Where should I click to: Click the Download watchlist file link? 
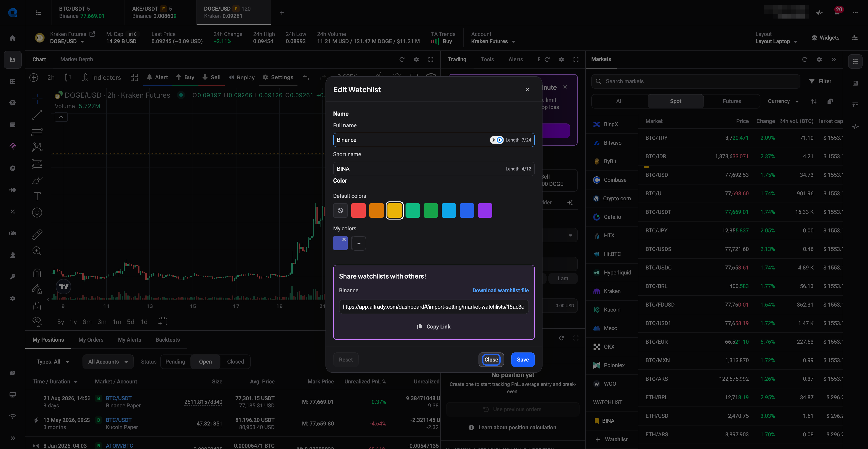pyautogui.click(x=500, y=290)
